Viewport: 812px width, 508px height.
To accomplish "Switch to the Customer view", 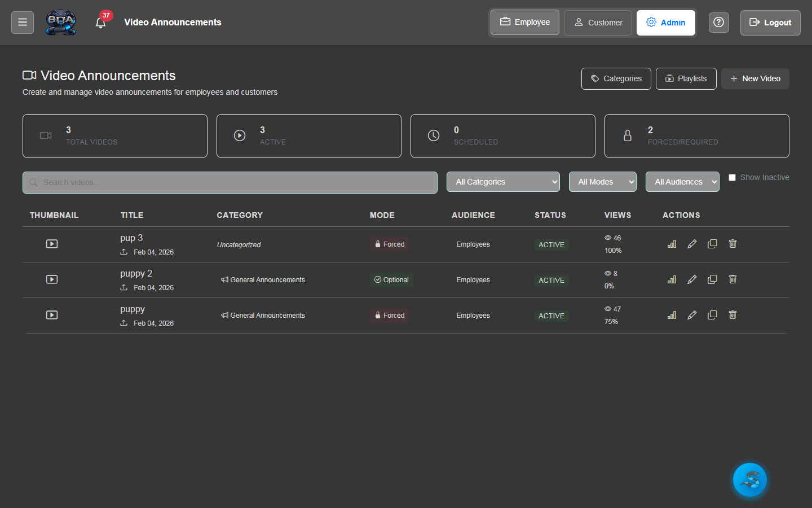I will tap(598, 23).
